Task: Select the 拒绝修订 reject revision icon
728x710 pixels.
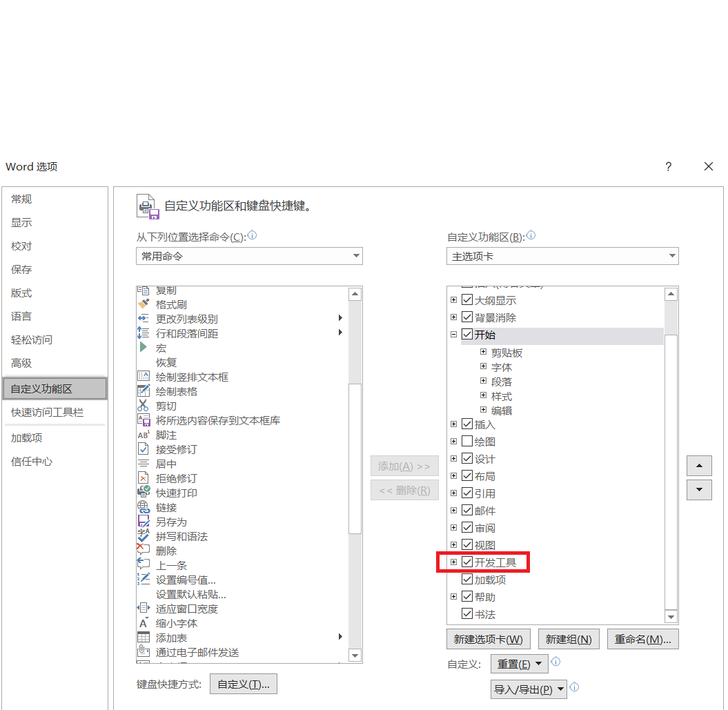Action: pyautogui.click(x=144, y=478)
